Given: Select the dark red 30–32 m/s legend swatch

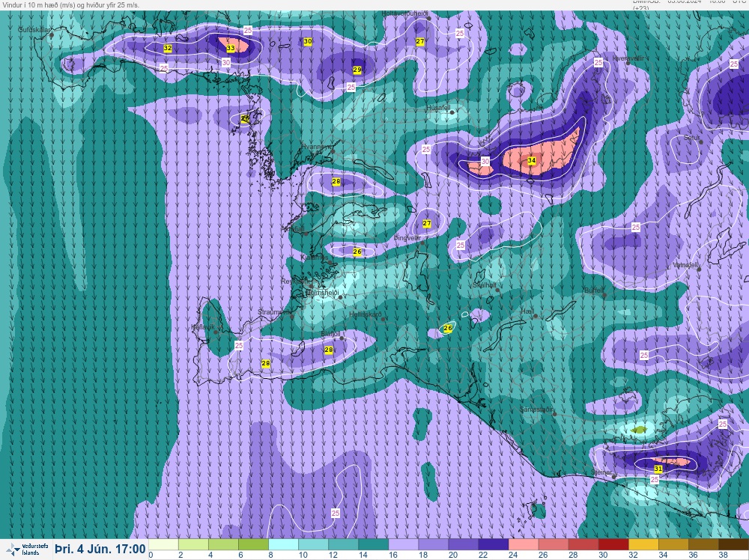Looking at the screenshot, I should pos(613,545).
